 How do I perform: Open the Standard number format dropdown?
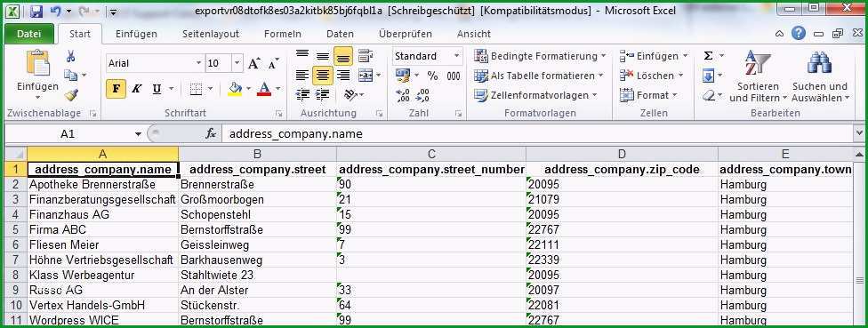click(457, 56)
